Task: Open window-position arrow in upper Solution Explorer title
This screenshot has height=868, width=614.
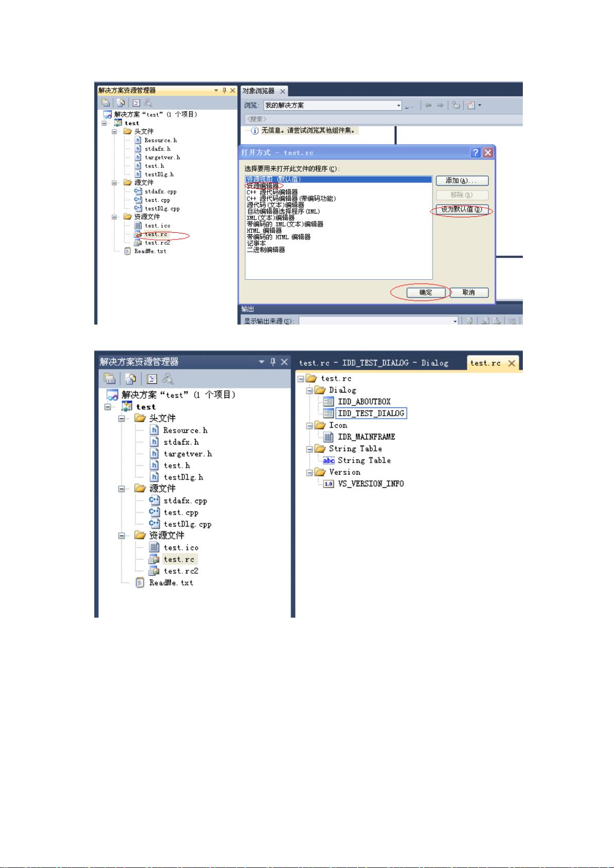Action: (x=216, y=90)
